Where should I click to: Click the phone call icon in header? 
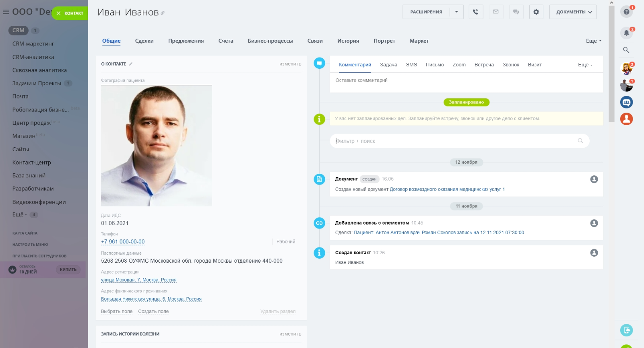tap(476, 12)
